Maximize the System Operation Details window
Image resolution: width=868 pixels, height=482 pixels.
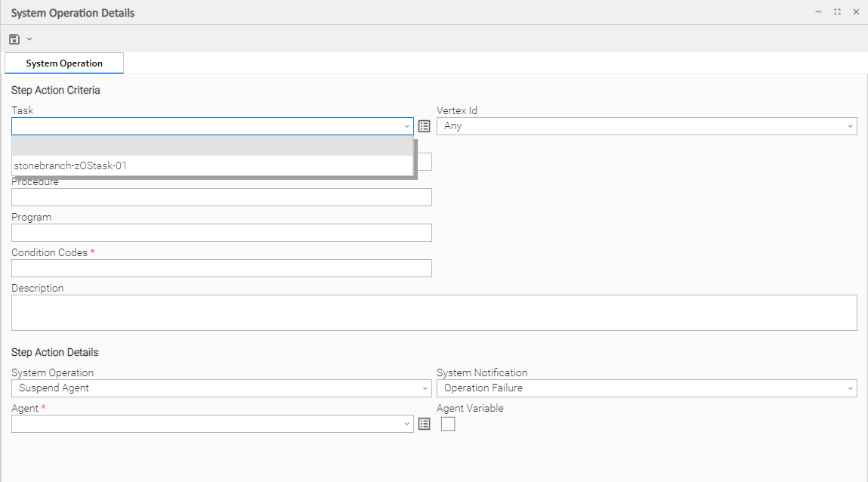837,12
